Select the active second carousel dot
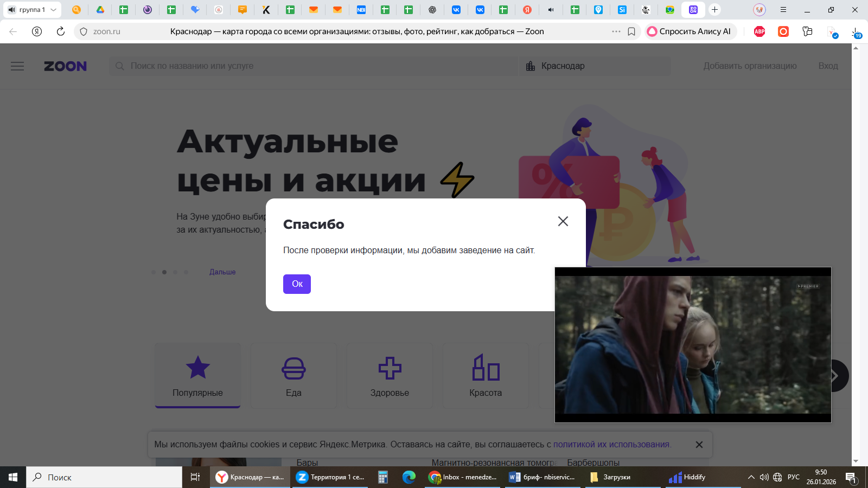Screen dimensions: 868x488 164,272
